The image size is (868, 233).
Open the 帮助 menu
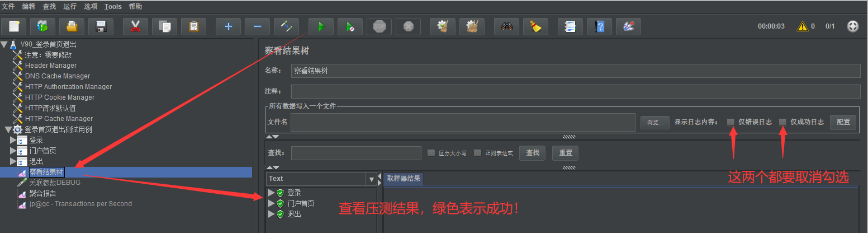[135, 7]
